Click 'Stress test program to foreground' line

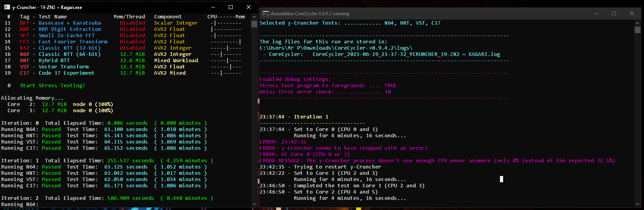pos(328,86)
